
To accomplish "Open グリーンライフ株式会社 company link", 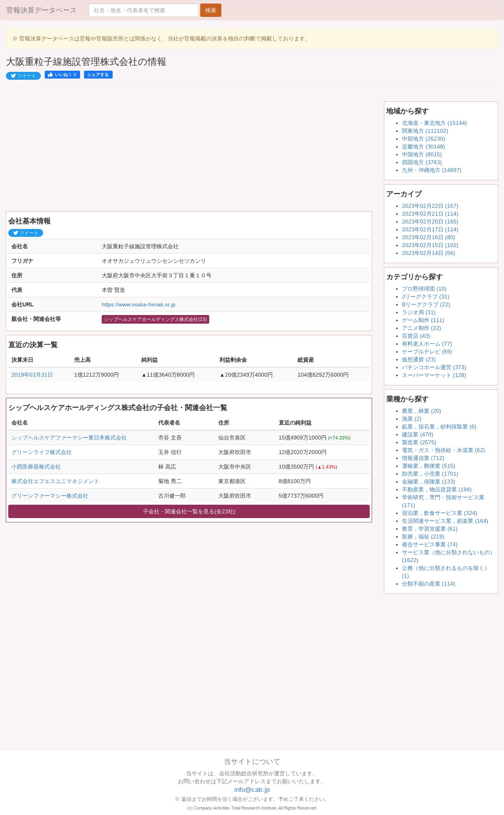I will tap(42, 452).
